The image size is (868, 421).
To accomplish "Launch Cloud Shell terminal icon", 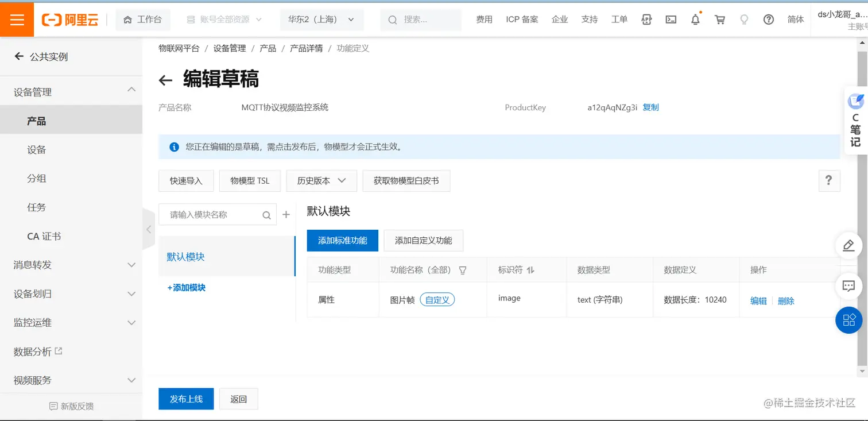I will pos(671,20).
